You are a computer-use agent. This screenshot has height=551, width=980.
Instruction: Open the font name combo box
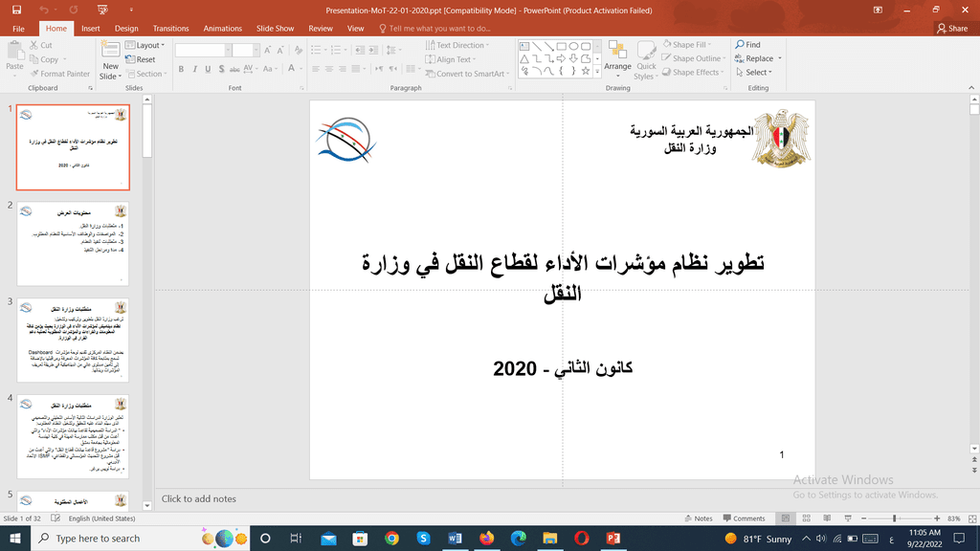(x=203, y=50)
